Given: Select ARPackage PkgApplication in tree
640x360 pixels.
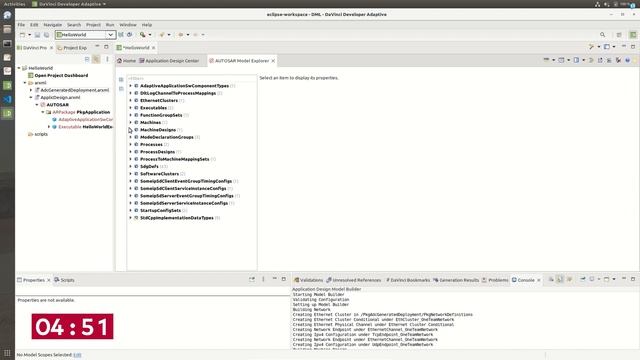Looking at the screenshot, I should 81,112.
